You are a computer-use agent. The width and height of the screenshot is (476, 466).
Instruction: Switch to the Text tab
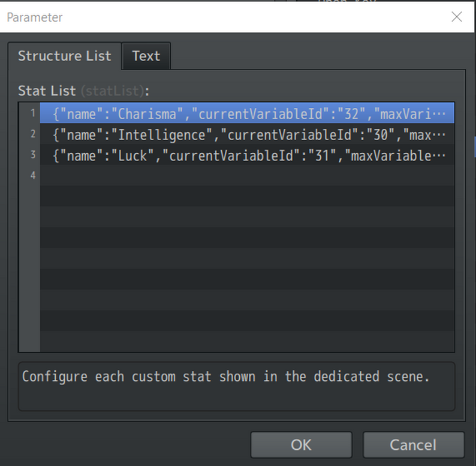click(146, 56)
